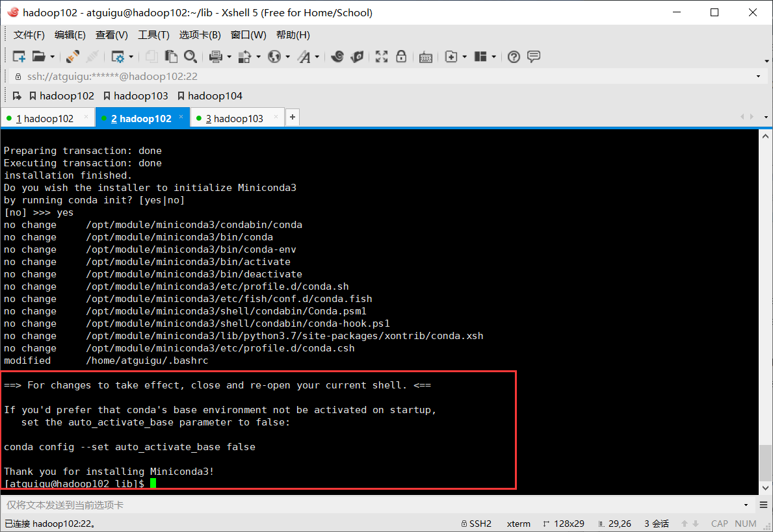Click the file transfer icon
This screenshot has width=773, height=532.
click(244, 57)
